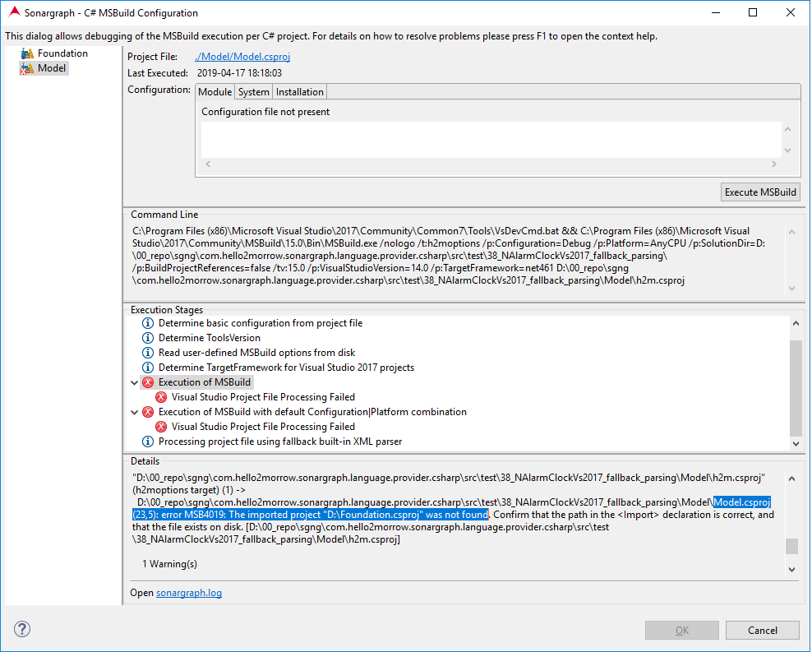The image size is (812, 652).
Task: Click the info icon beside Determine basic configuration stage
Action: [148, 323]
